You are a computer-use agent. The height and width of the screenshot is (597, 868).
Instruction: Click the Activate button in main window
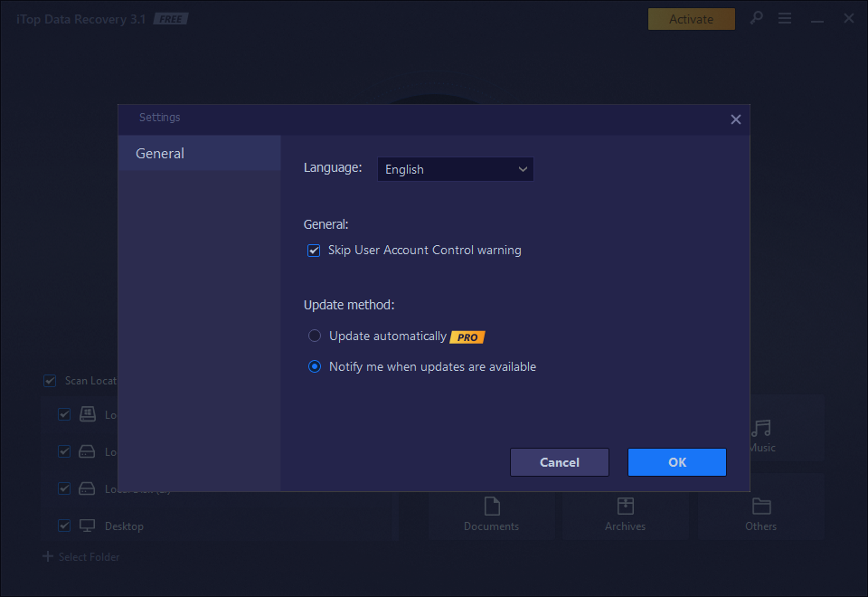(691, 19)
